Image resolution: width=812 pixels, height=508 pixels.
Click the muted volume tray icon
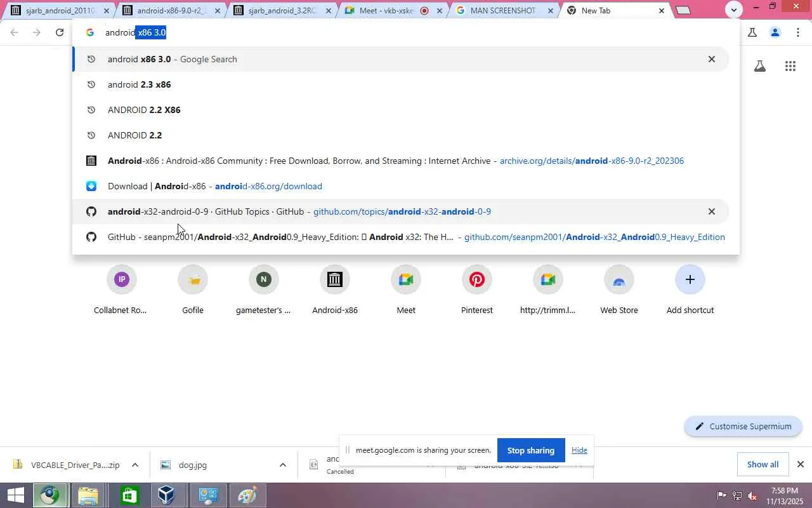752,495
